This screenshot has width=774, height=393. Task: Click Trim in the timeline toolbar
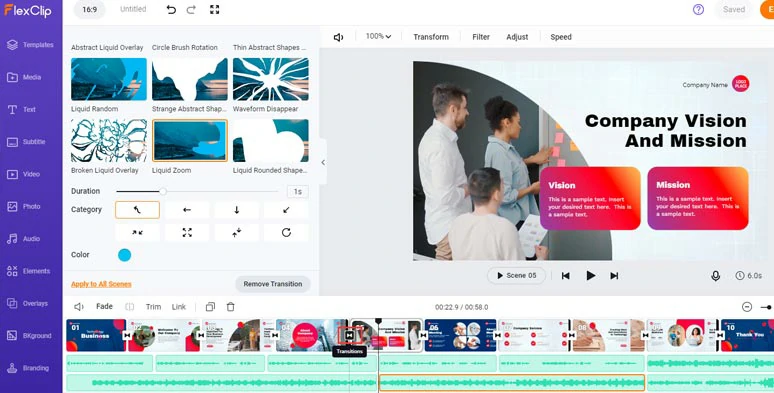(154, 307)
